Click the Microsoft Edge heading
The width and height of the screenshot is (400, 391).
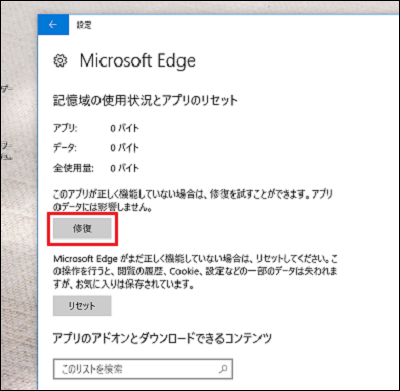pyautogui.click(x=138, y=61)
